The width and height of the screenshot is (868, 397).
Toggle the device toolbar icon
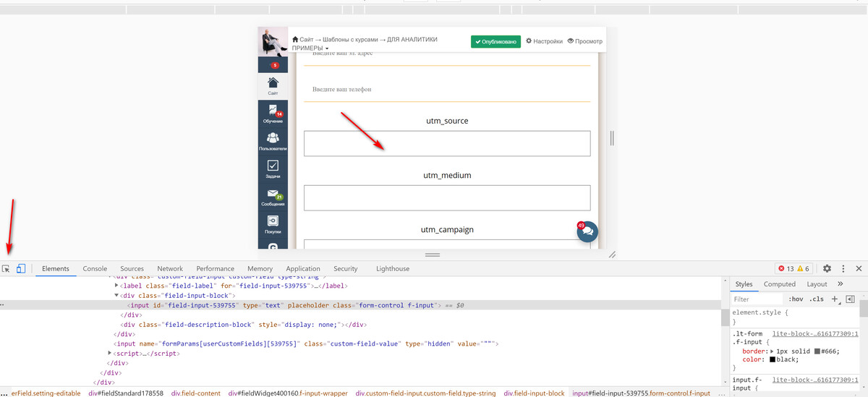[x=21, y=268]
